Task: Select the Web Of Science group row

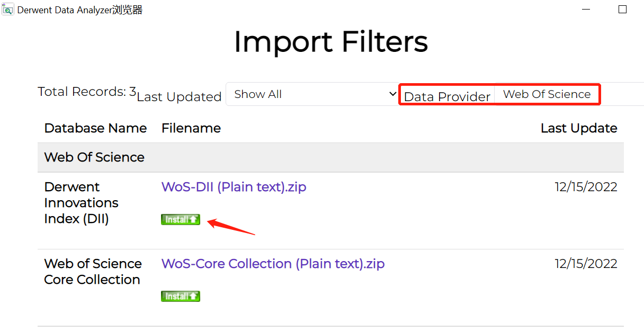Action: [x=94, y=157]
